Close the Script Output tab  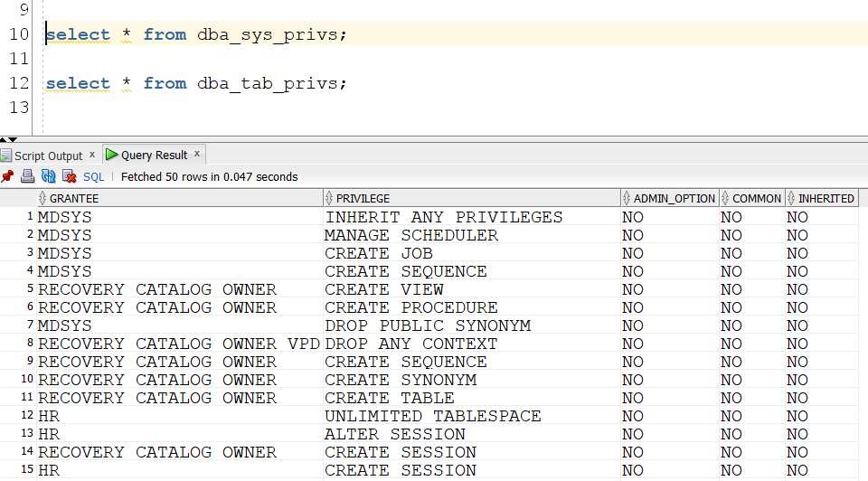[x=92, y=155]
